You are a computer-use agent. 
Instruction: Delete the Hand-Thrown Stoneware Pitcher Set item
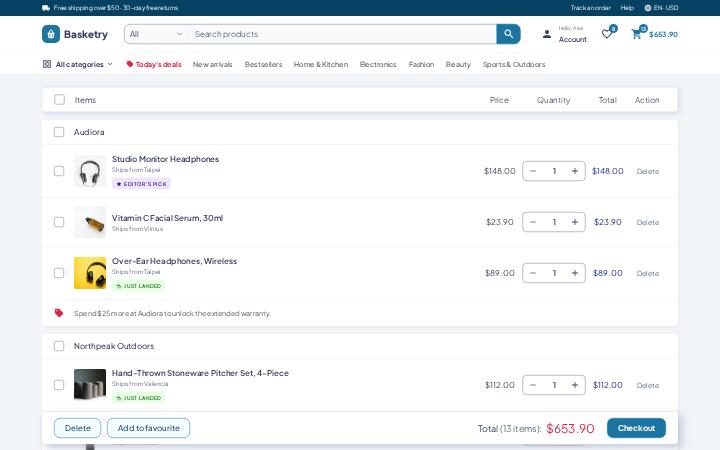pyautogui.click(x=647, y=385)
